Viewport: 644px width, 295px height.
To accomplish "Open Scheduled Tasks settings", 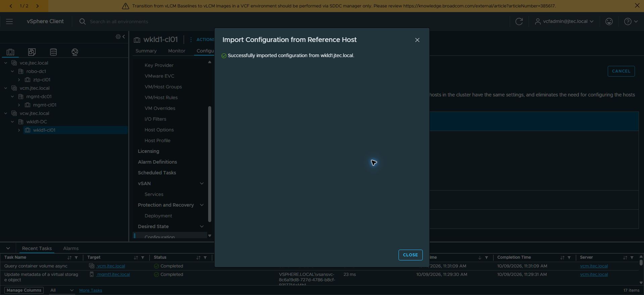I will tap(157, 173).
